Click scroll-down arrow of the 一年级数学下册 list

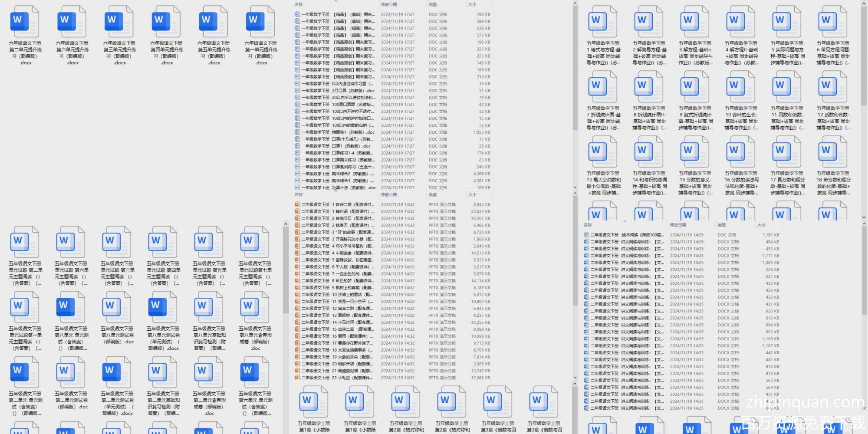[575, 187]
